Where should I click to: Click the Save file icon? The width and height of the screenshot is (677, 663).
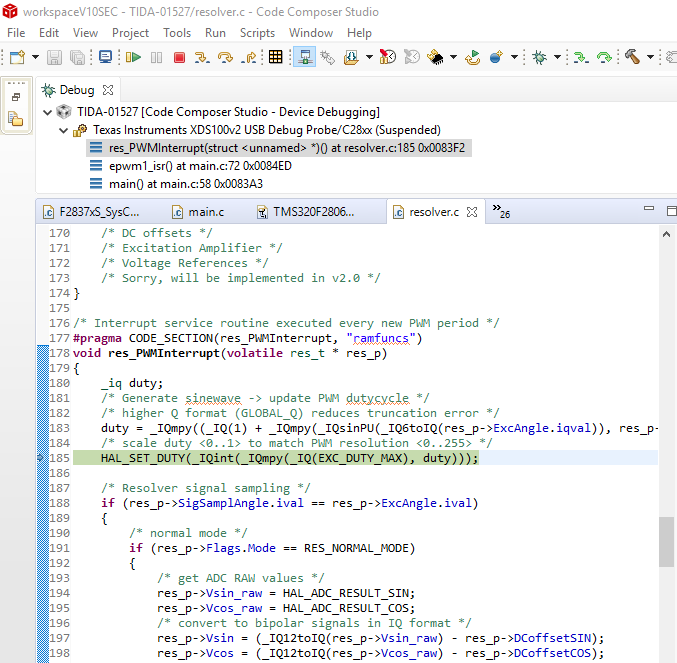tap(55, 58)
